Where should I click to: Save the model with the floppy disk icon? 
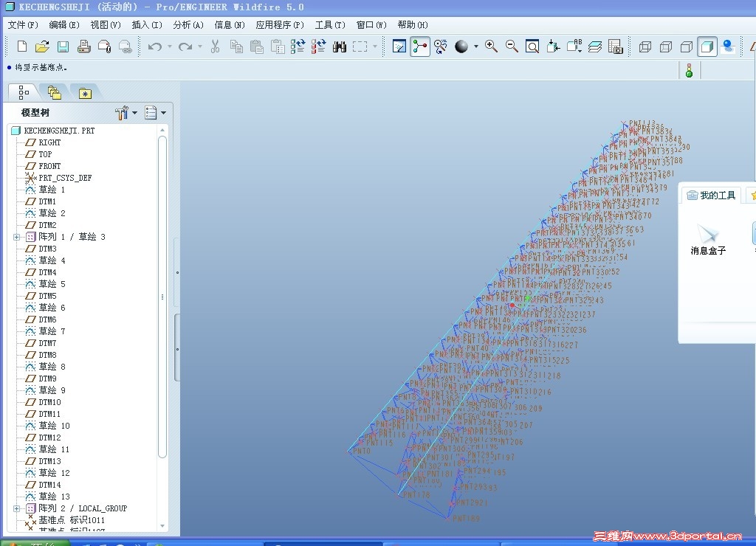[x=63, y=46]
